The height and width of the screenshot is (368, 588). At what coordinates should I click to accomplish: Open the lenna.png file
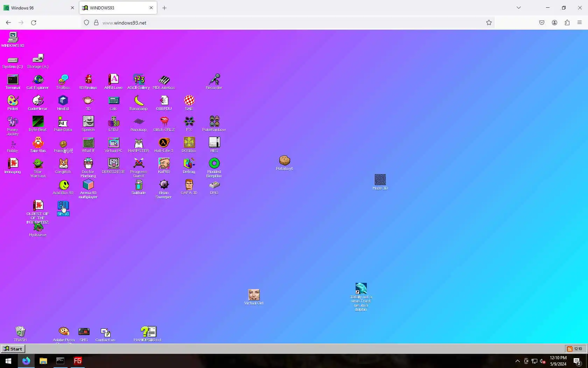tap(13, 166)
